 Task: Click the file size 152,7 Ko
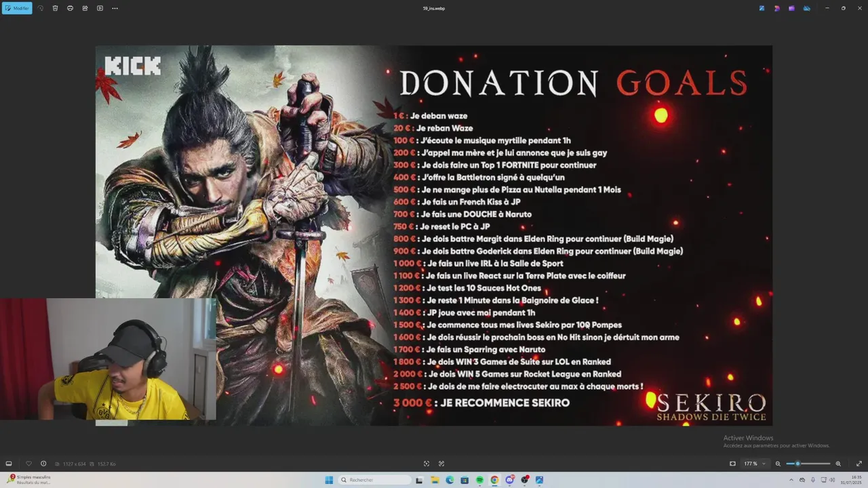point(106,464)
